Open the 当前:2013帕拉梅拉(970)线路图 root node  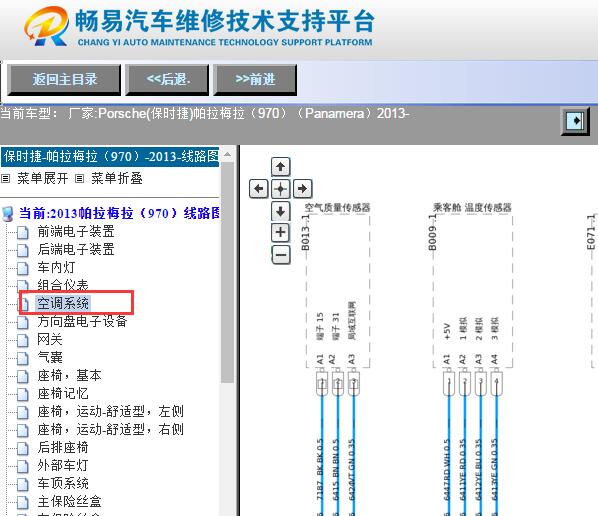pyautogui.click(x=119, y=213)
